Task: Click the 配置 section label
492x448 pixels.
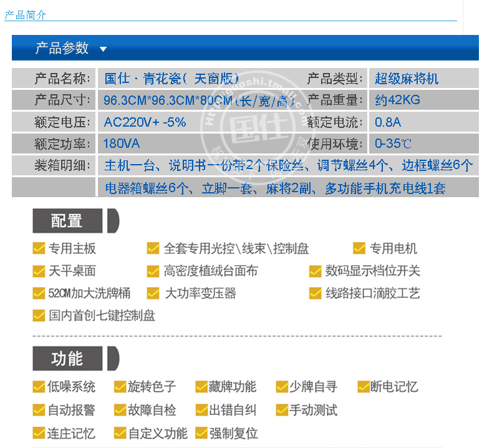Action: 67,221
